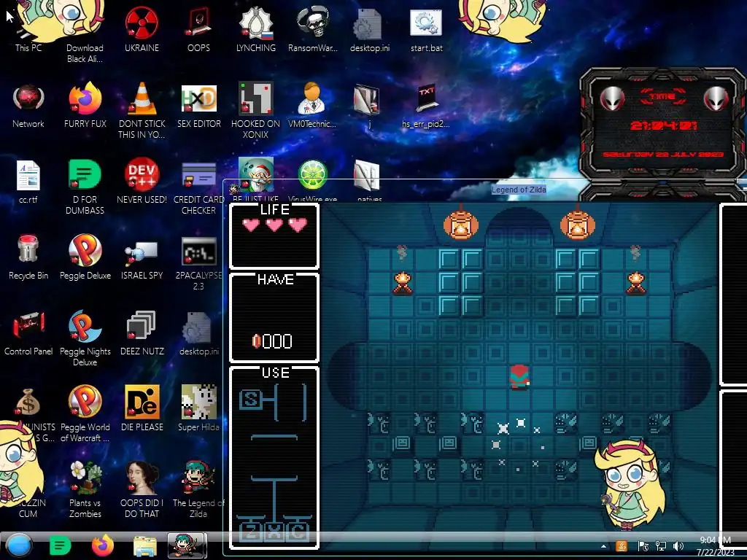Select the Peggle Deluxe shortcut

click(85, 257)
